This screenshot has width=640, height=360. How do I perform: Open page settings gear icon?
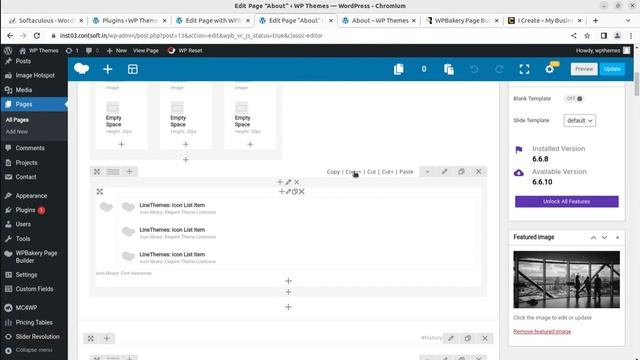(x=549, y=69)
